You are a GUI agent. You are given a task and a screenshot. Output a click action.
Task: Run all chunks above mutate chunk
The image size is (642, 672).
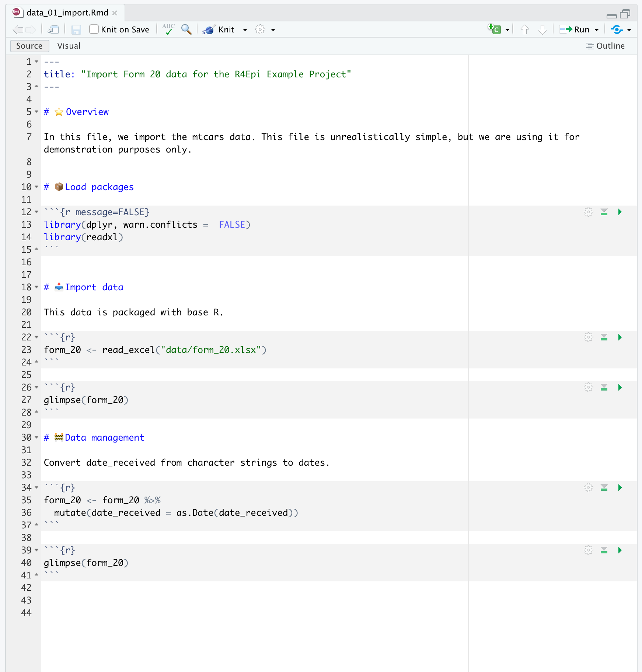tap(604, 488)
